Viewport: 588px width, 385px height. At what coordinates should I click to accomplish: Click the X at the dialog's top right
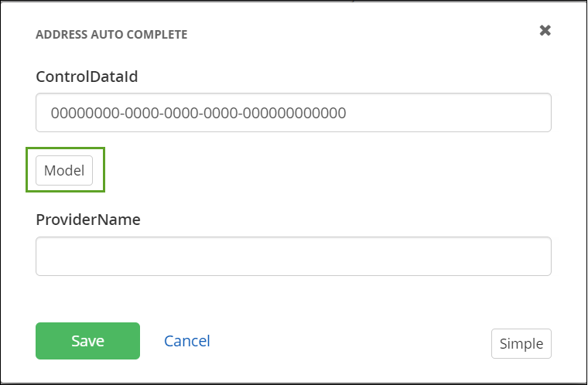coord(545,31)
